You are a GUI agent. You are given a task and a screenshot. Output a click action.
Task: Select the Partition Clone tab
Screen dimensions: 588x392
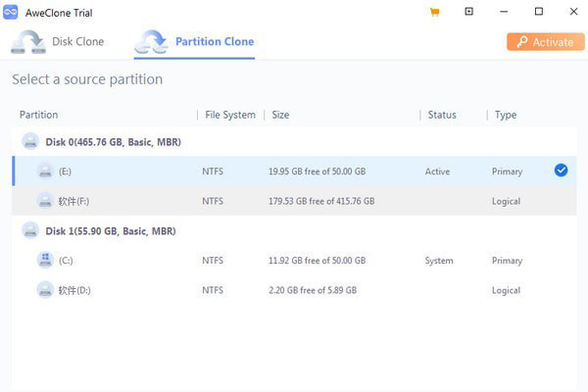click(194, 43)
